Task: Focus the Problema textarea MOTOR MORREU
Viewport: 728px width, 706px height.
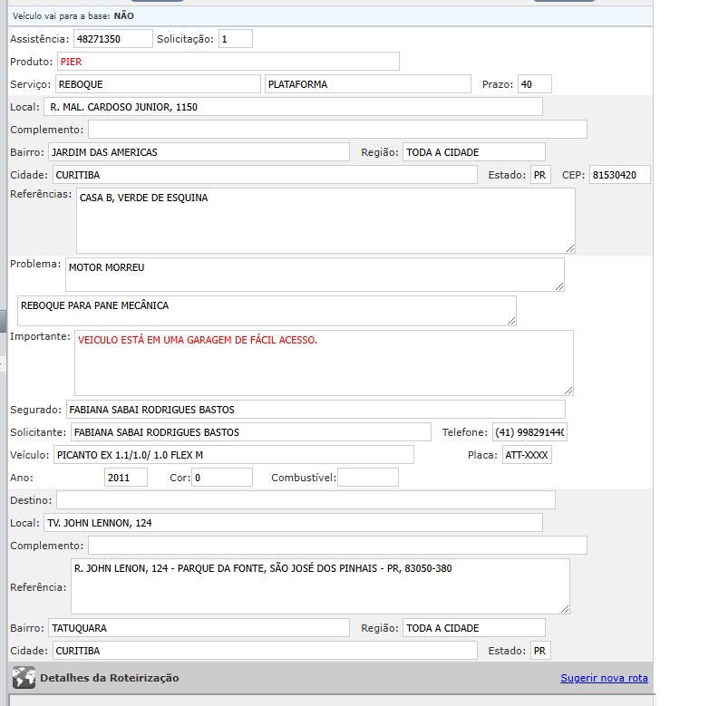Action: click(x=315, y=275)
